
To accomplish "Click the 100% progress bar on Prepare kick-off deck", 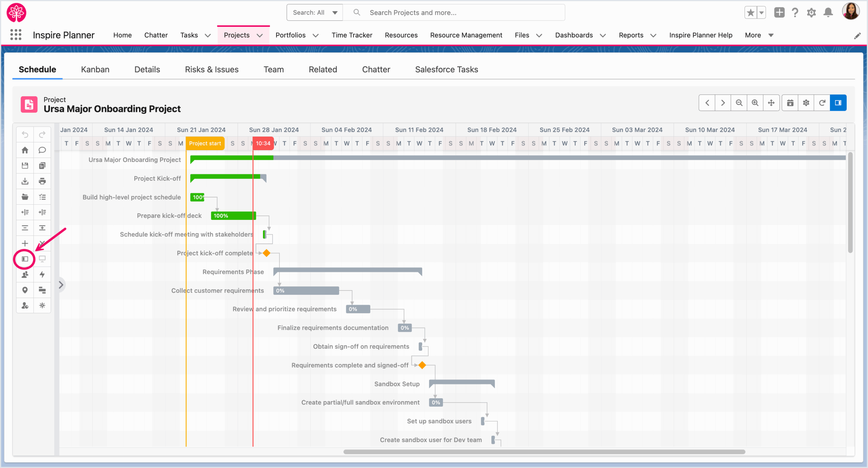I will point(233,216).
